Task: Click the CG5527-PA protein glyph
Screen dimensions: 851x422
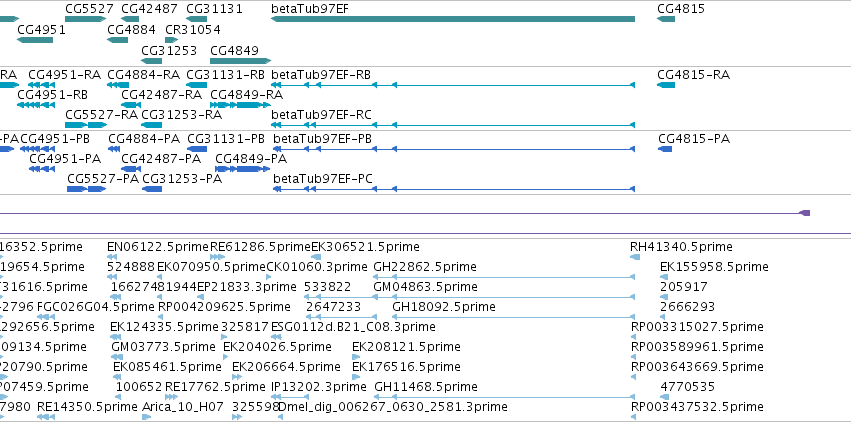Action: pyautogui.click(x=86, y=189)
